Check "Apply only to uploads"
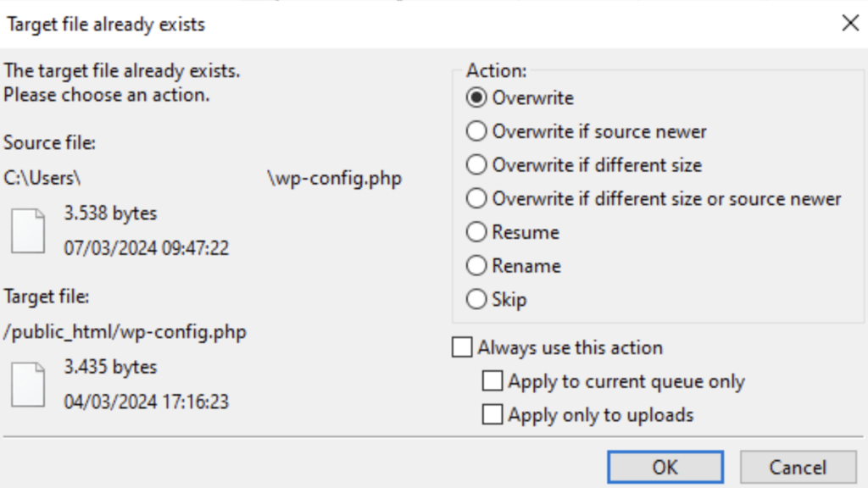This screenshot has width=868, height=488. 492,414
